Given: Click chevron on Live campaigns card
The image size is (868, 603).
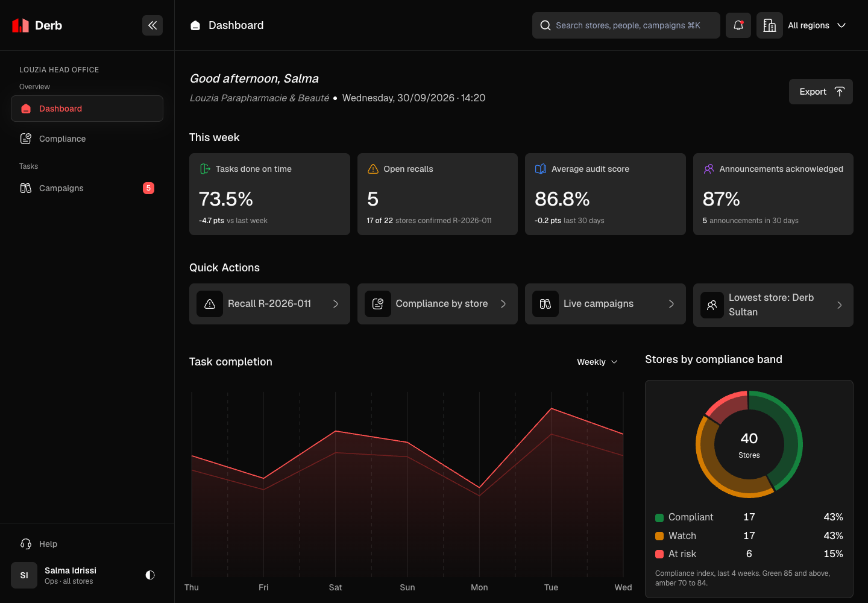Looking at the screenshot, I should coord(671,304).
